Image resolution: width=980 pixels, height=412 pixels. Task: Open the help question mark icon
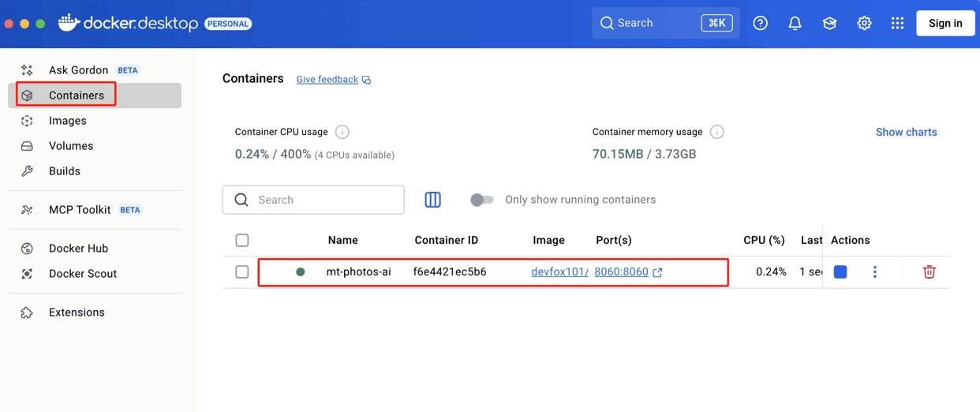[x=760, y=24]
